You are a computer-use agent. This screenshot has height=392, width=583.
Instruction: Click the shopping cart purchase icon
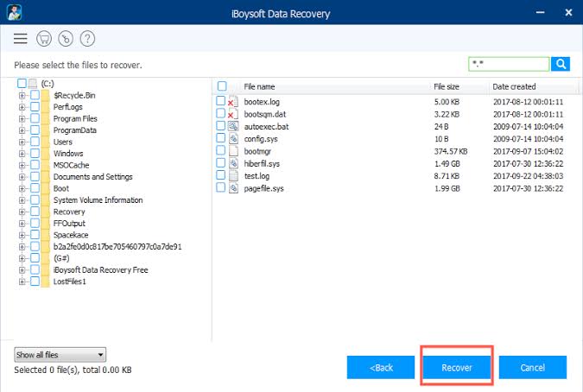pyautogui.click(x=44, y=39)
